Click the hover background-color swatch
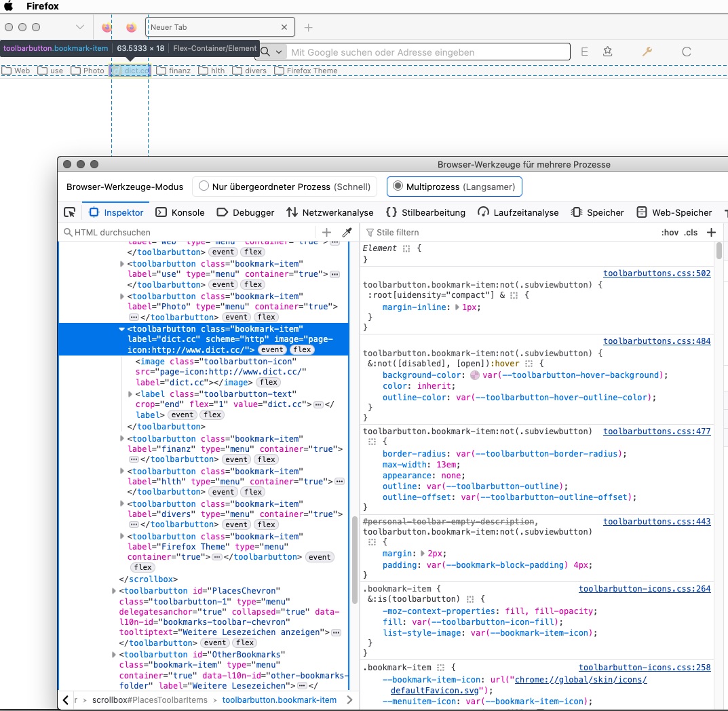The height and width of the screenshot is (711, 728). tap(474, 375)
